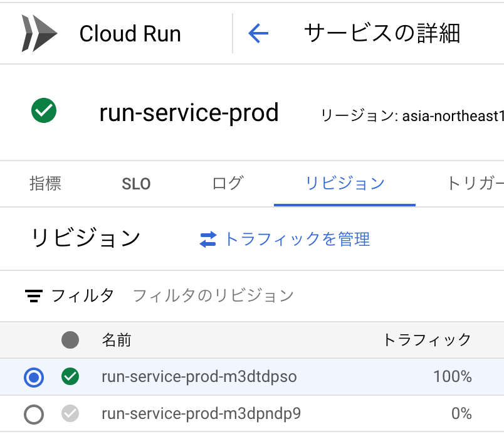Switch to the SLO tab

(x=136, y=184)
